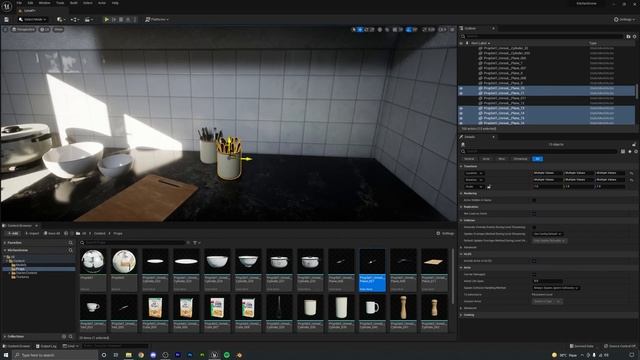Viewport: 640px width, 360px height.
Task: Click the camera speed icon in viewport
Action: 441,29
